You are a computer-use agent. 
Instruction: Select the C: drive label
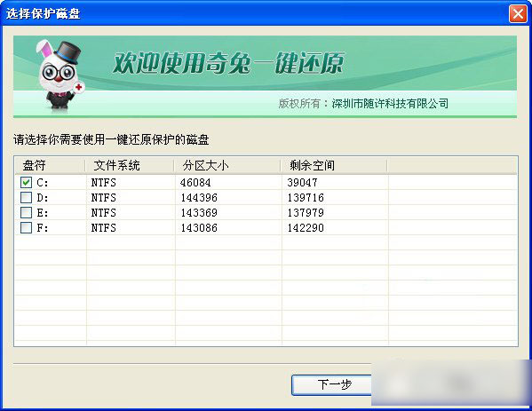(43, 183)
